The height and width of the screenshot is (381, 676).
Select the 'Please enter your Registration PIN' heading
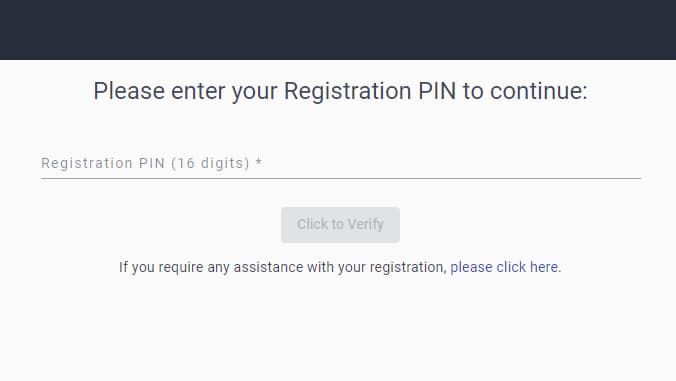341,91
